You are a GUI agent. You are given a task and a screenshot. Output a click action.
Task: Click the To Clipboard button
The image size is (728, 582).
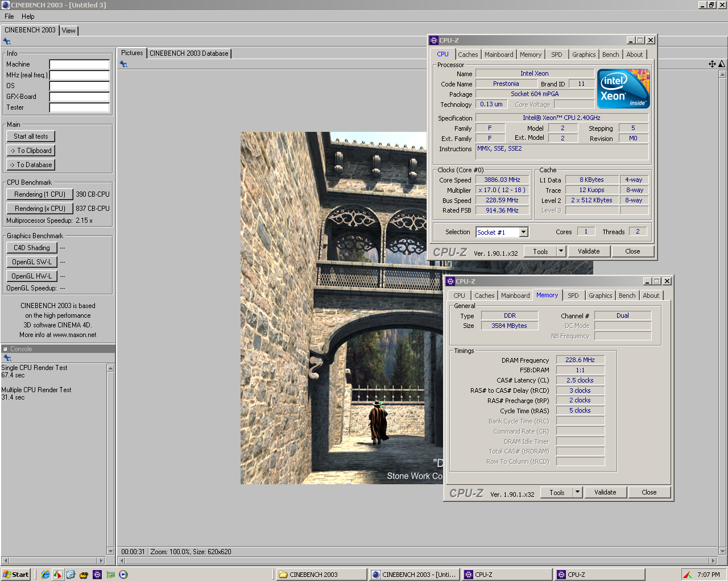[x=31, y=151]
